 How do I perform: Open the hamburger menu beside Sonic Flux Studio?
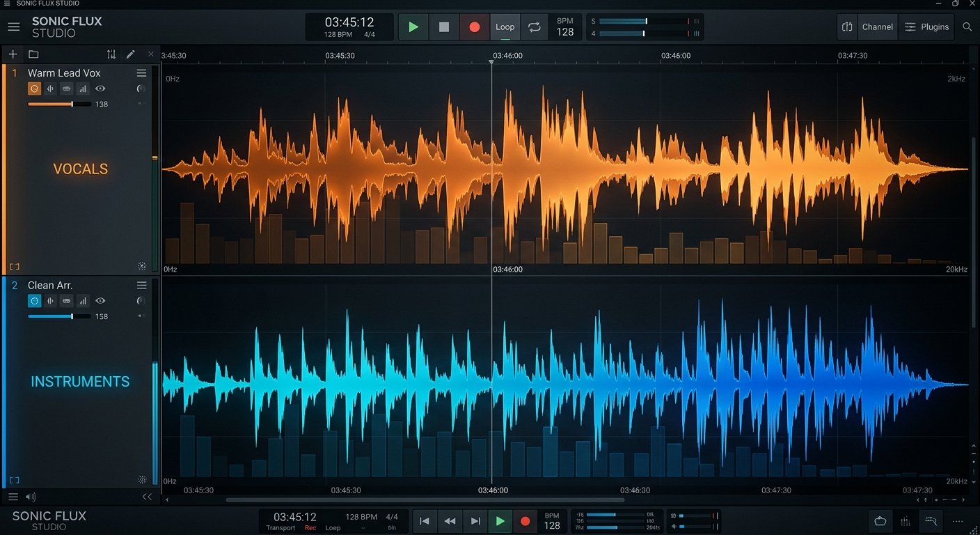13,27
